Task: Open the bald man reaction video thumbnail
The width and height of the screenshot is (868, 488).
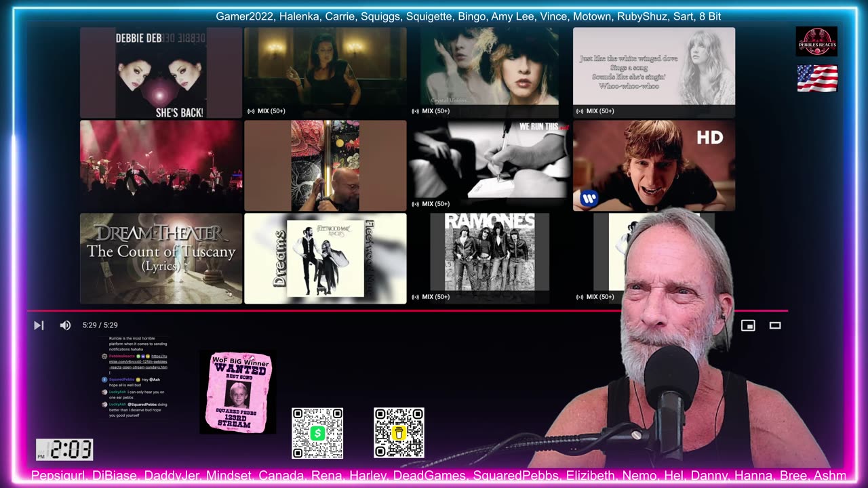Action: [x=325, y=165]
